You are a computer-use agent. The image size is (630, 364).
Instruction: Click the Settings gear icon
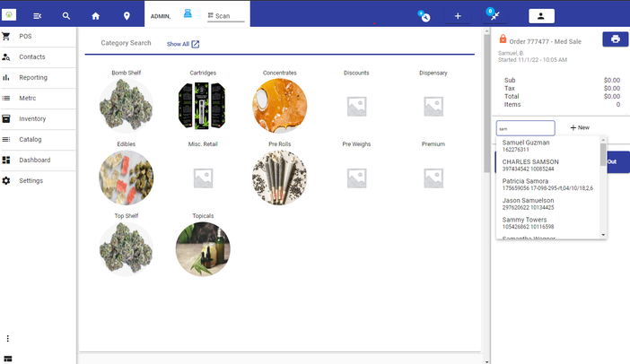point(6,180)
